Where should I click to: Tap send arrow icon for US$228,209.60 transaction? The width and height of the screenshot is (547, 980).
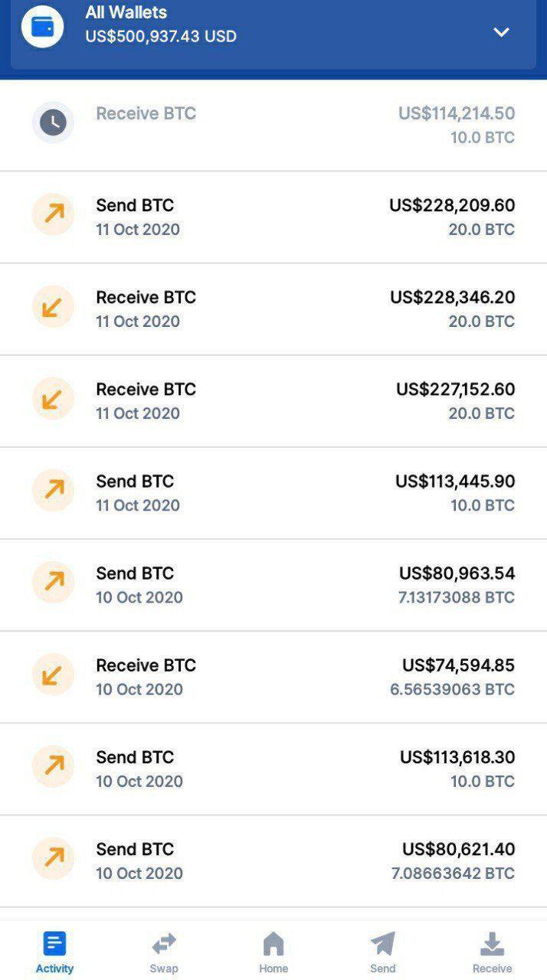pyautogui.click(x=53, y=214)
